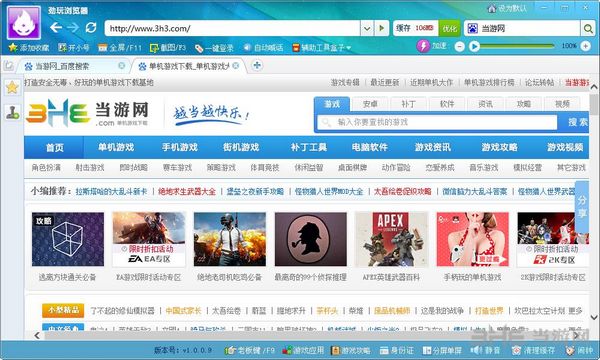
Task: Click 绝地求生武器大全 recommended link
Action: pos(187,191)
